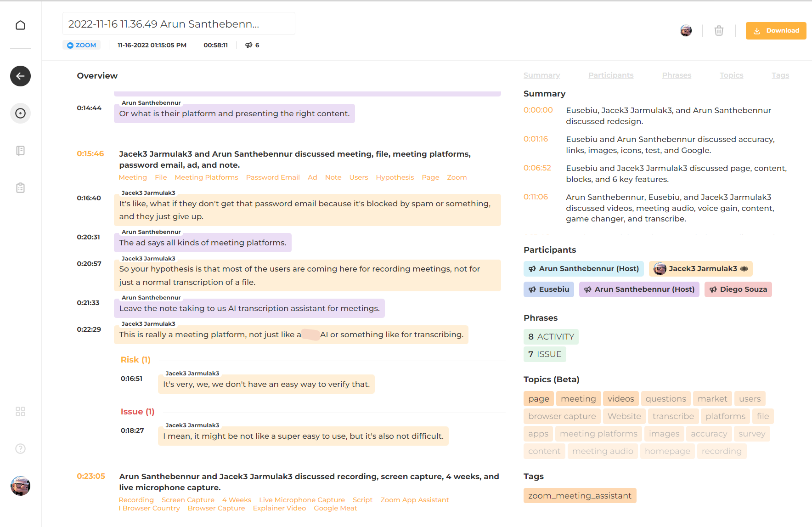Filter by 7 ISSUE phrase

545,354
